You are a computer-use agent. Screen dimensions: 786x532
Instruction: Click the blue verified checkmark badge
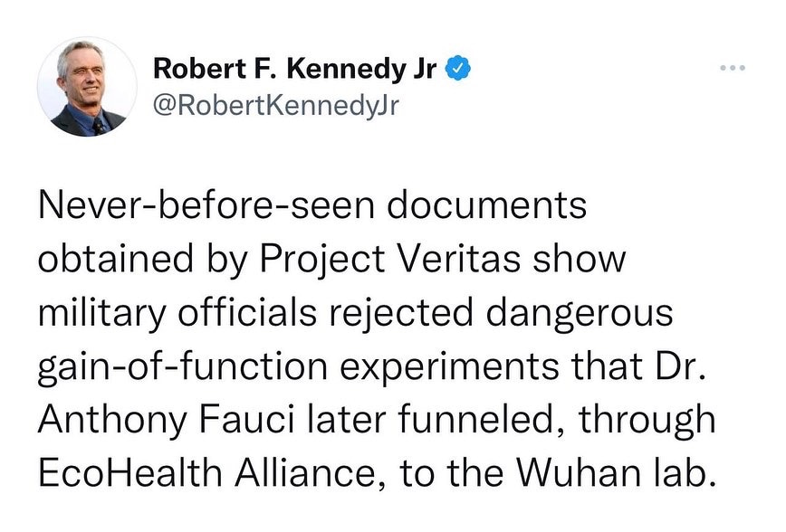(457, 69)
